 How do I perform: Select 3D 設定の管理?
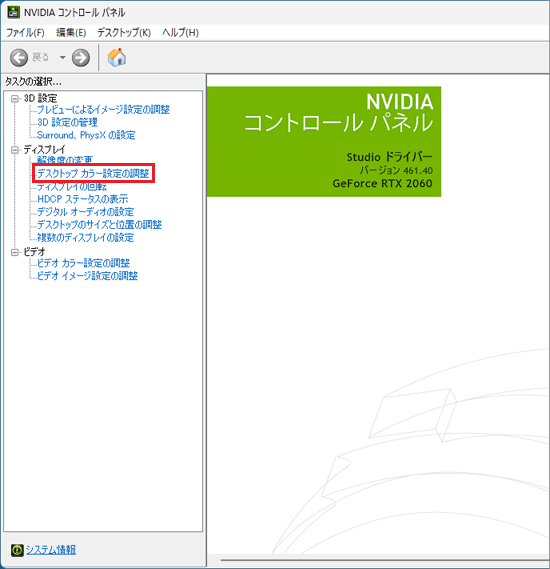67,122
